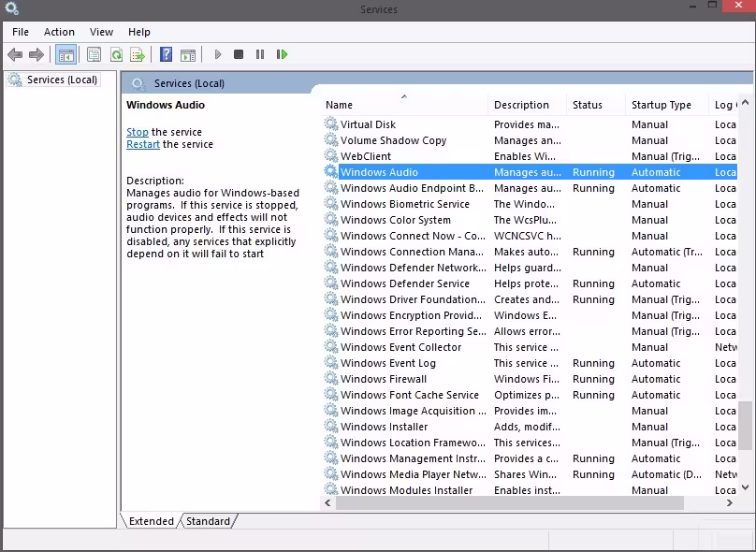
Task: Click the gear icon beside Windows Event Log
Action: [331, 362]
